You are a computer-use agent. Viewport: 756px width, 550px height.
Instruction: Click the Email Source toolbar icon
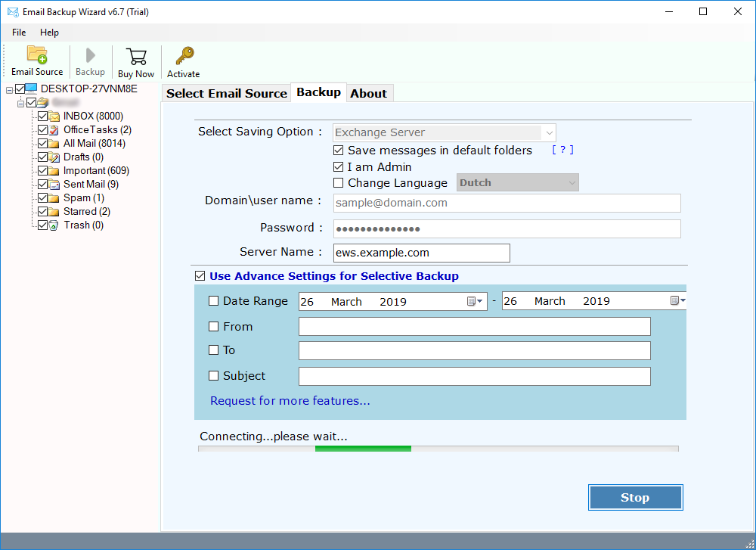coord(37,54)
